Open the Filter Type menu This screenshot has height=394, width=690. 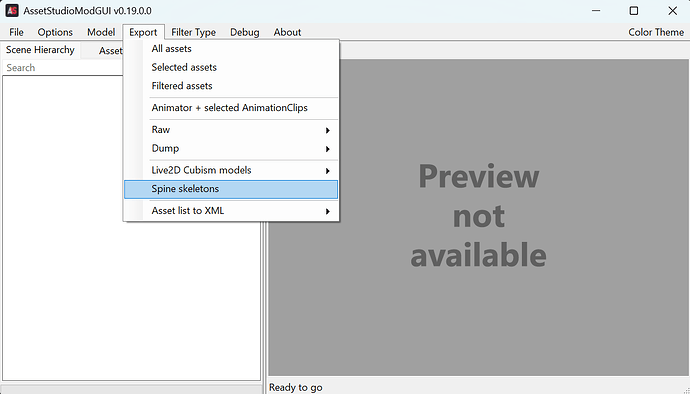tap(194, 32)
